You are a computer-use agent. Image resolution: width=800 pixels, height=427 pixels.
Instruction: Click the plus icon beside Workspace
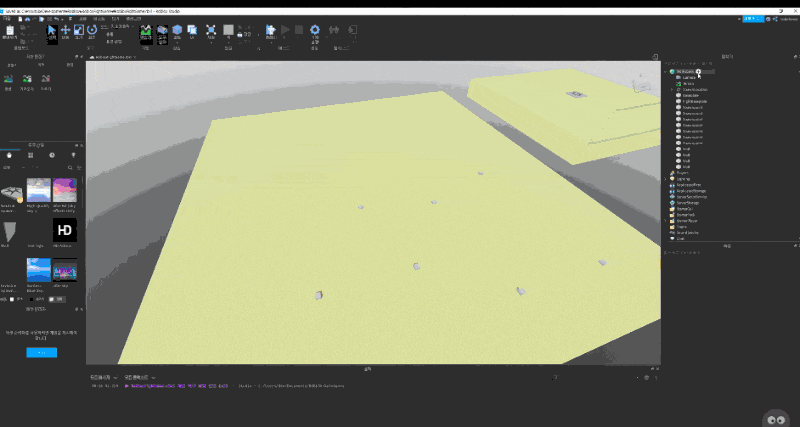click(x=698, y=71)
